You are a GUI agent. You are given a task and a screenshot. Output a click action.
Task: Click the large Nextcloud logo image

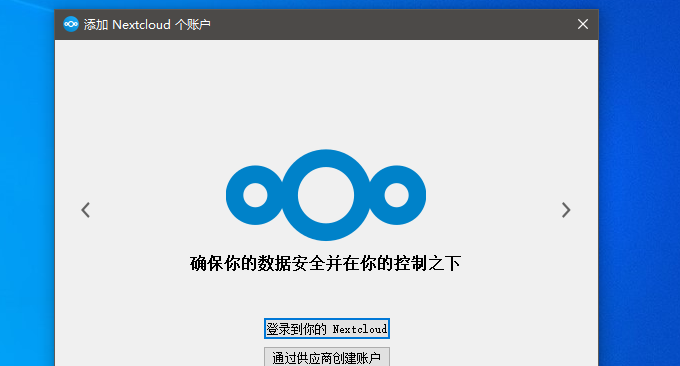click(326, 195)
